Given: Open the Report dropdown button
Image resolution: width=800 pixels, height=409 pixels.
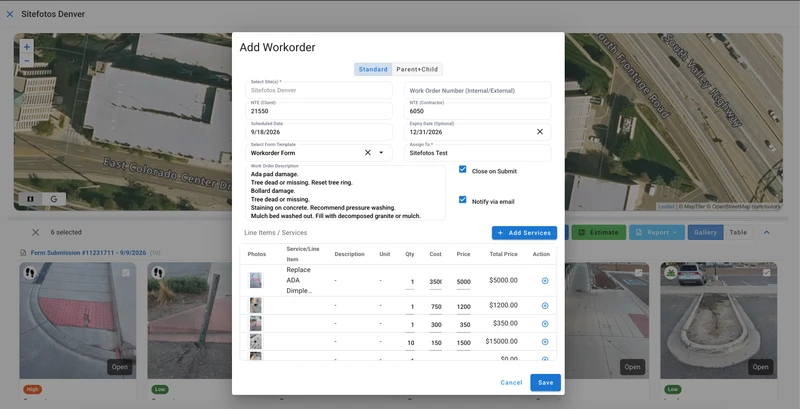Looking at the screenshot, I should point(657,233).
